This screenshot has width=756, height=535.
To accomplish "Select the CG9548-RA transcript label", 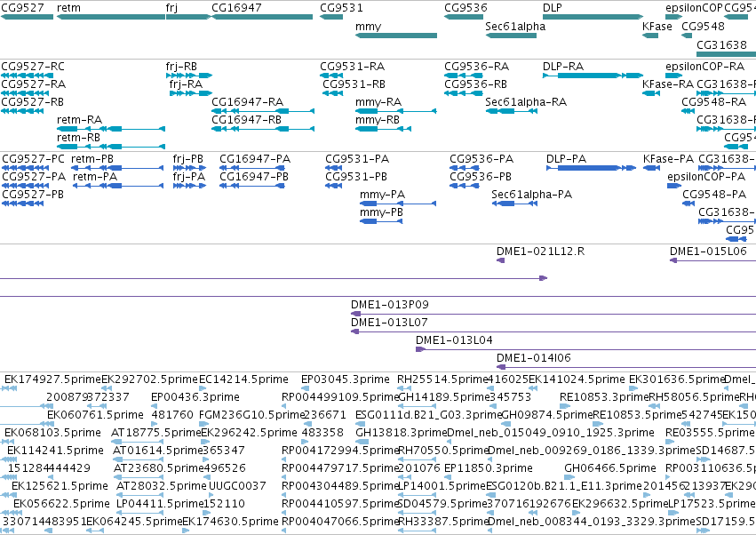I will [x=713, y=102].
